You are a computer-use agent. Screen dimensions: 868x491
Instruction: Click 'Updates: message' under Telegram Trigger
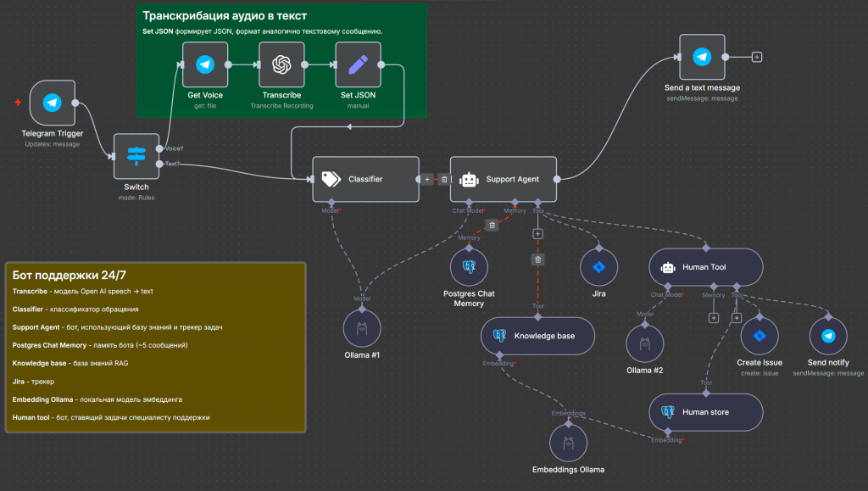52,144
